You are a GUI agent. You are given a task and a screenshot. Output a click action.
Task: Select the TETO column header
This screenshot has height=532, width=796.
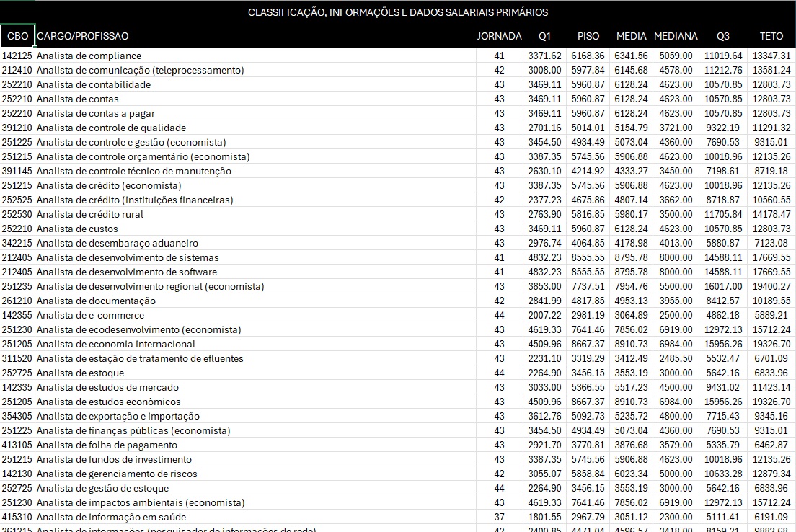771,36
